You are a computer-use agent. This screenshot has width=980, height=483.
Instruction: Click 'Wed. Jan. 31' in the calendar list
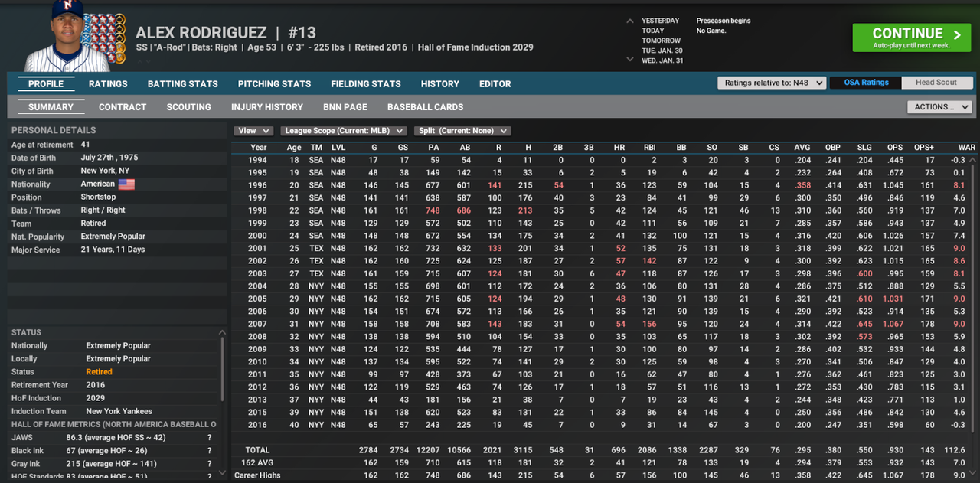click(662, 60)
